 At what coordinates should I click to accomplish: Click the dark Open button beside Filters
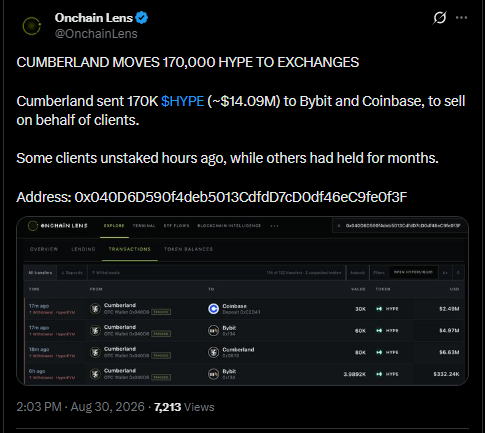click(413, 272)
